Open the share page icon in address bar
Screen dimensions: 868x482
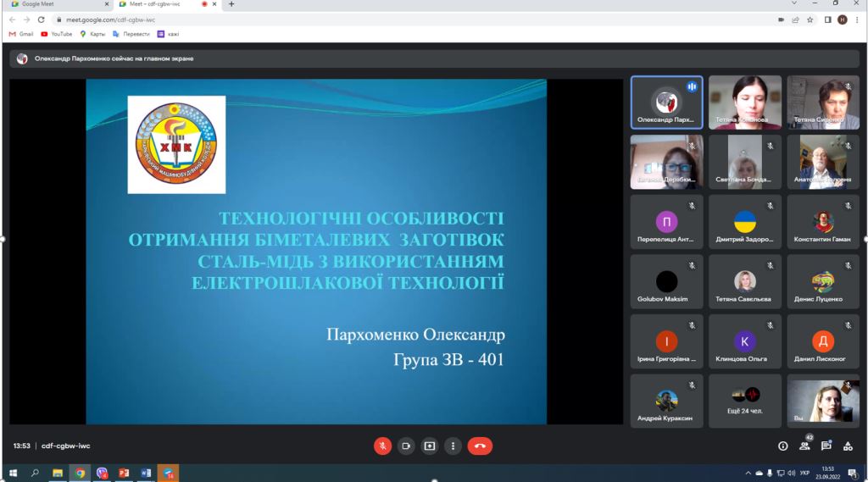coord(795,19)
